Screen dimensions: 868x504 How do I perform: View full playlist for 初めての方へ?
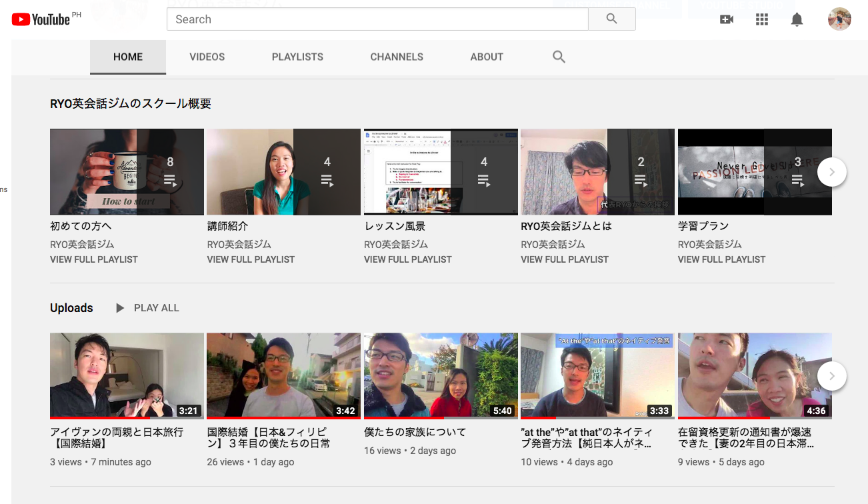[94, 259]
